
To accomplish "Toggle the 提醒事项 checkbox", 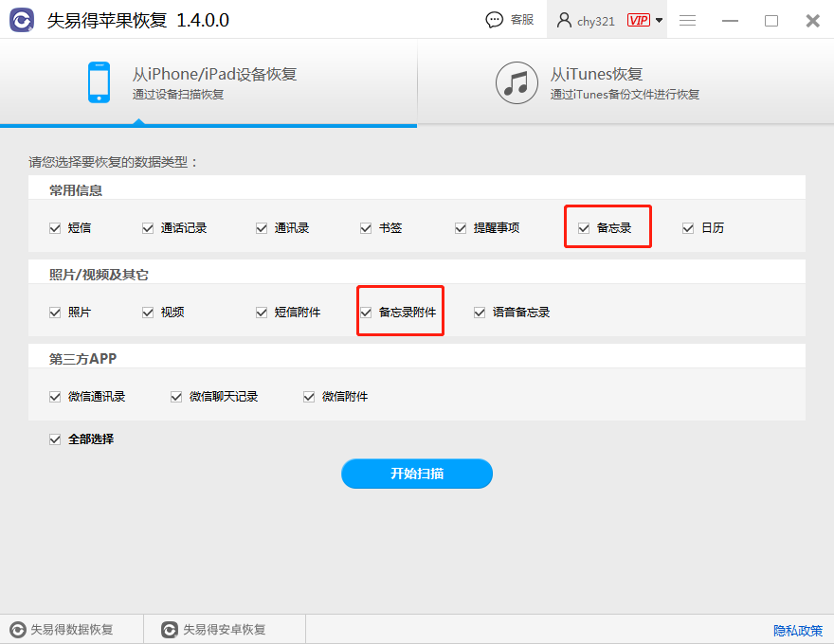I will coord(461,228).
